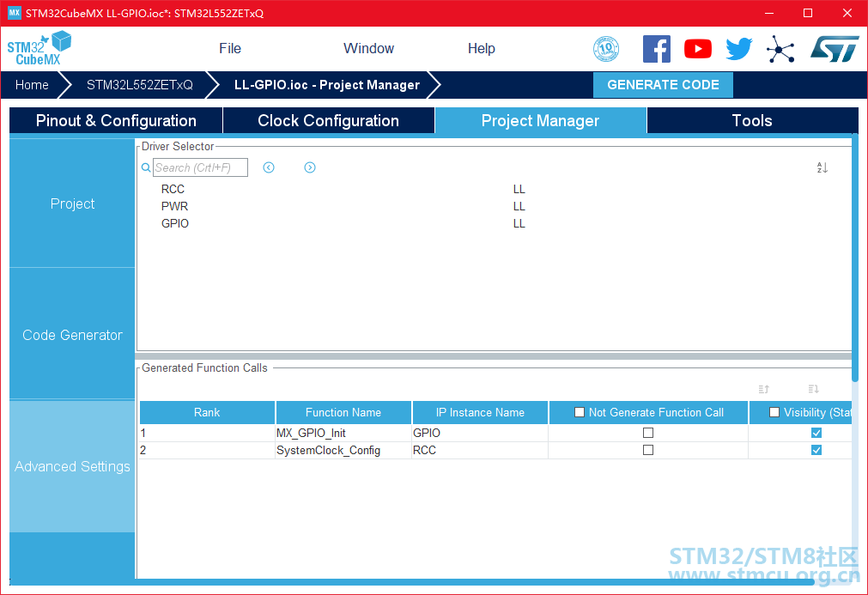Toggle Not Generate Function Call header checkbox
The height and width of the screenshot is (595, 868).
tap(579, 412)
